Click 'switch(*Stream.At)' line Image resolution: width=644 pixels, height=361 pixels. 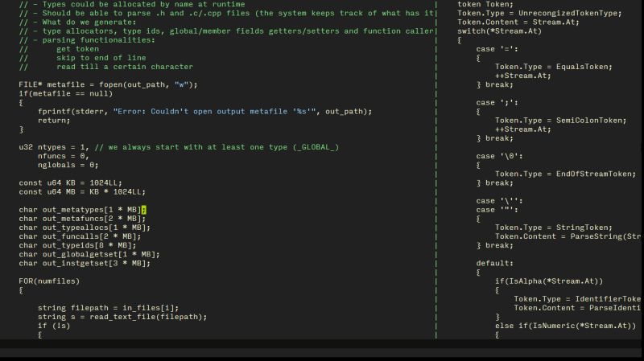click(499, 31)
